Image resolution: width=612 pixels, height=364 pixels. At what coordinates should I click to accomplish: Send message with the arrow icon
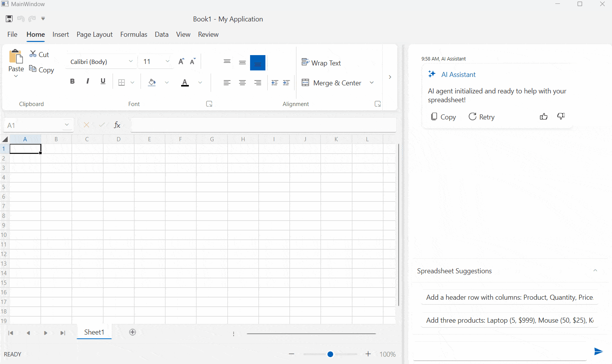pyautogui.click(x=598, y=351)
